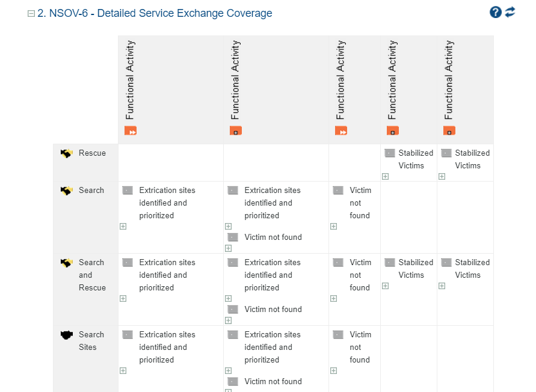
Task: Click gray icon beside Victim not found in Search Sites row, third column
Action: pos(338,335)
